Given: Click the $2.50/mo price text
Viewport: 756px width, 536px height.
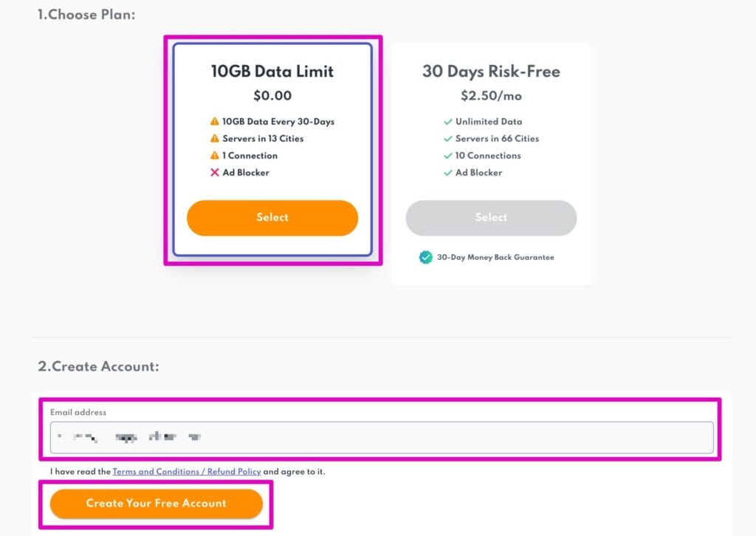Looking at the screenshot, I should click(490, 95).
